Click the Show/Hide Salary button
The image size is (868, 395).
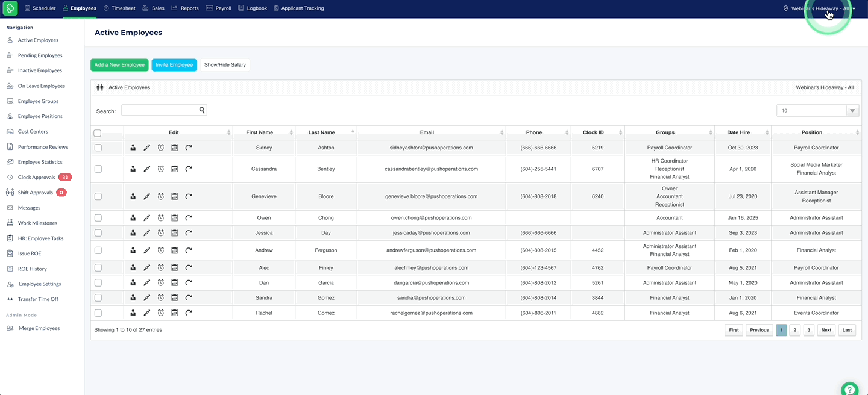(x=225, y=65)
